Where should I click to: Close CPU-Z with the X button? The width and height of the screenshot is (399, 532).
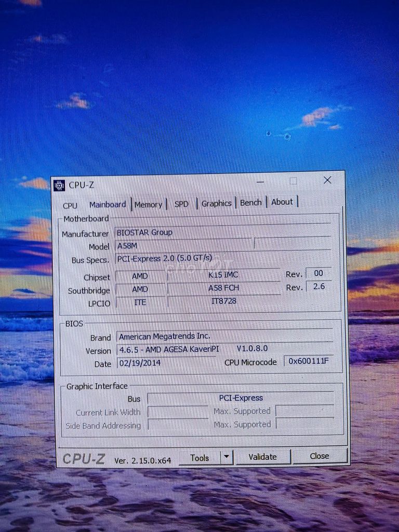[x=327, y=180]
